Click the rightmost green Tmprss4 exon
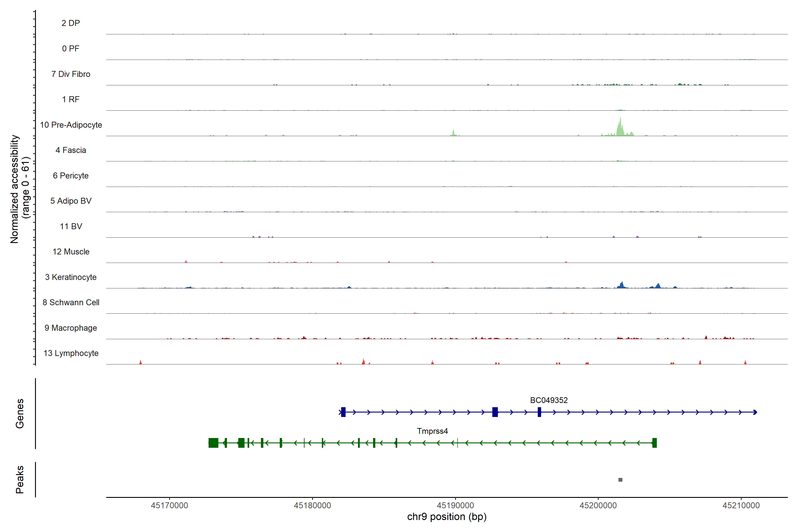The image size is (798, 532). [655, 443]
